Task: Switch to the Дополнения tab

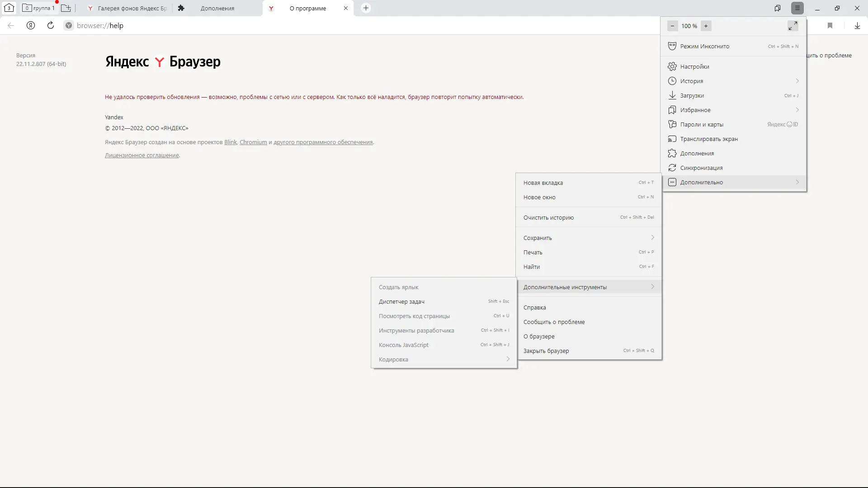Action: coord(217,8)
